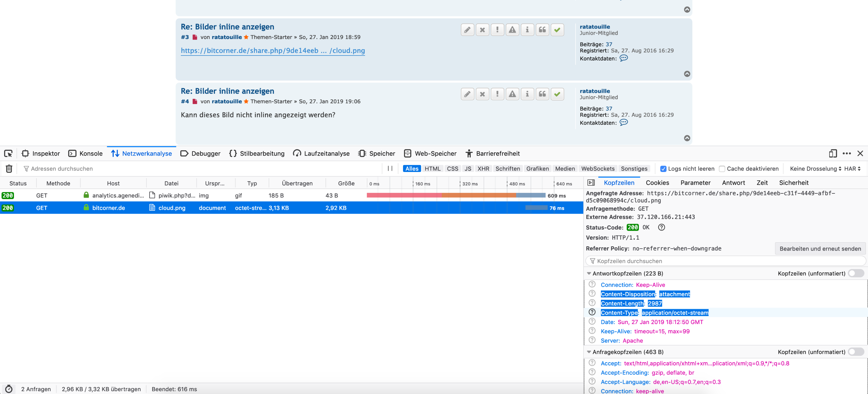Click the green checkmark icon on post #3
Image resolution: width=868 pixels, height=394 pixels.
[x=557, y=30]
